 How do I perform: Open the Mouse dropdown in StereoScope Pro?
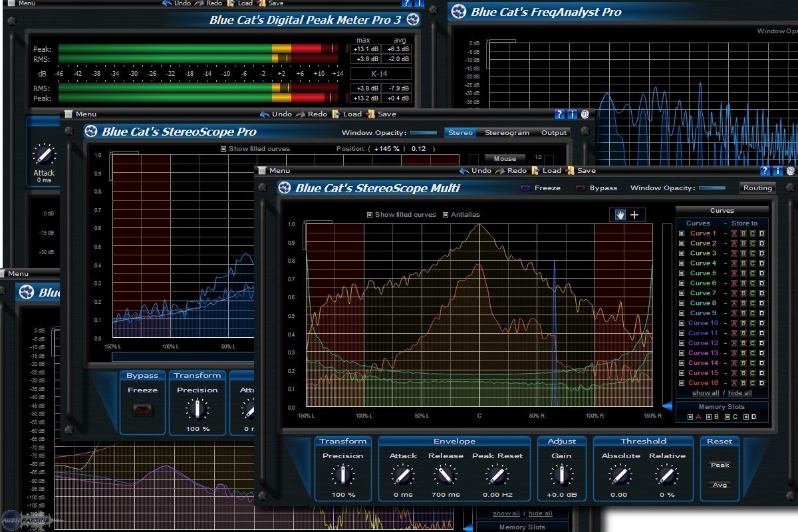click(x=505, y=159)
